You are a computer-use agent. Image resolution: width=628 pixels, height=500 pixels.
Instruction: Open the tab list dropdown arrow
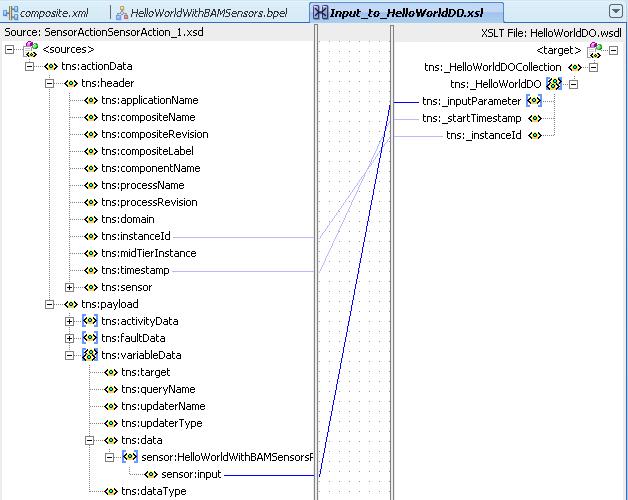pos(615,12)
